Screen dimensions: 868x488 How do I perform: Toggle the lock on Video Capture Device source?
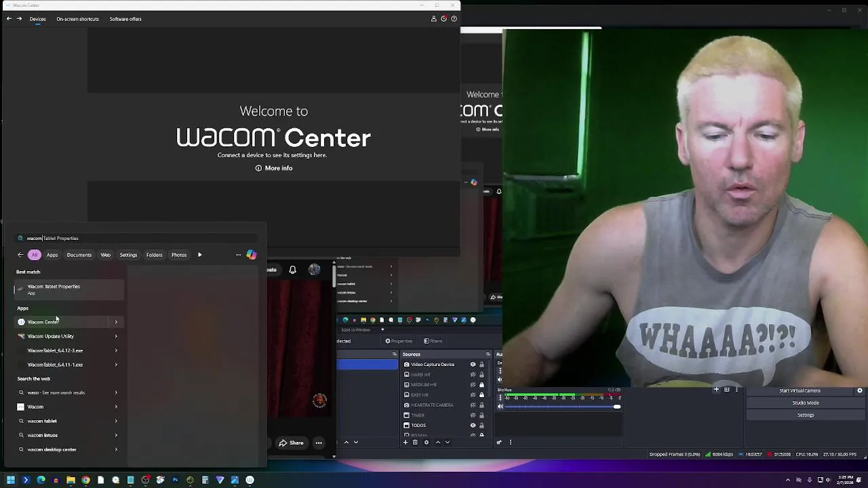coord(481,365)
